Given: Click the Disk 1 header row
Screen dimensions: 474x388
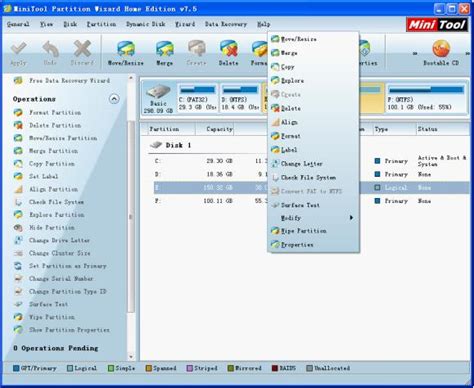Looking at the screenshot, I should [171, 145].
